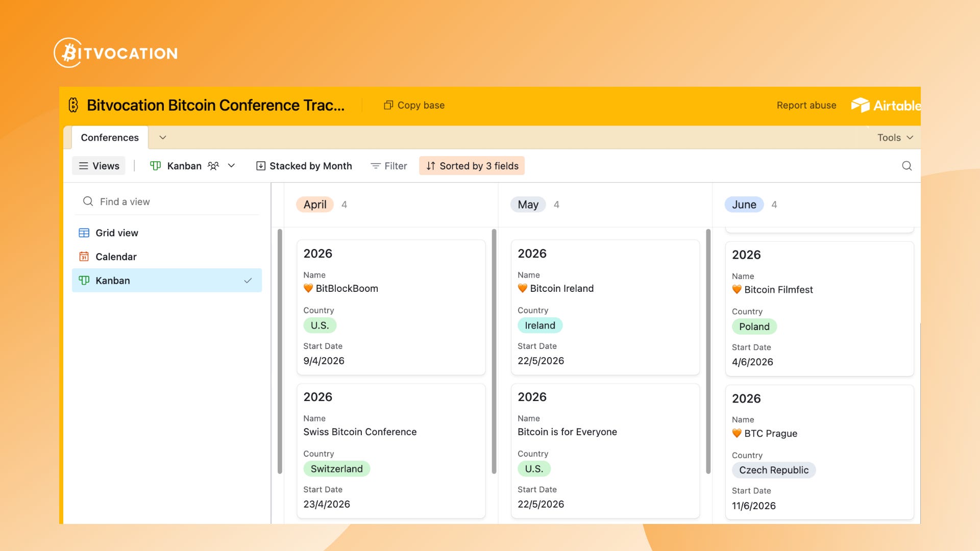Select the Calendar view icon in the sidebar
The width and height of the screenshot is (980, 551).
pos(85,256)
